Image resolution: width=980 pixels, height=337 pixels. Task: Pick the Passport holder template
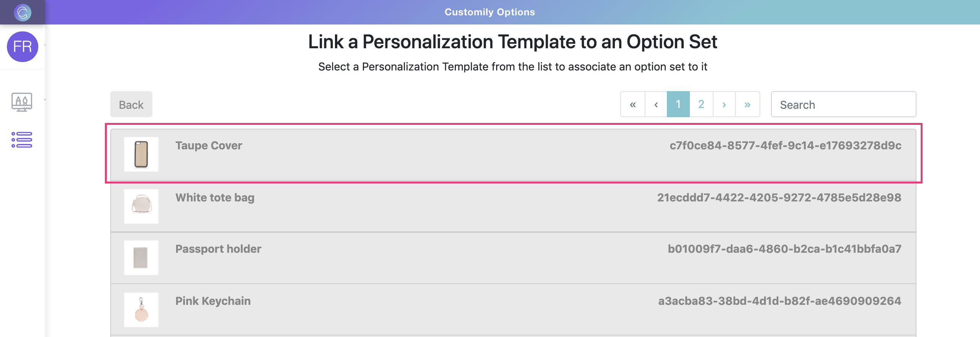tap(513, 258)
